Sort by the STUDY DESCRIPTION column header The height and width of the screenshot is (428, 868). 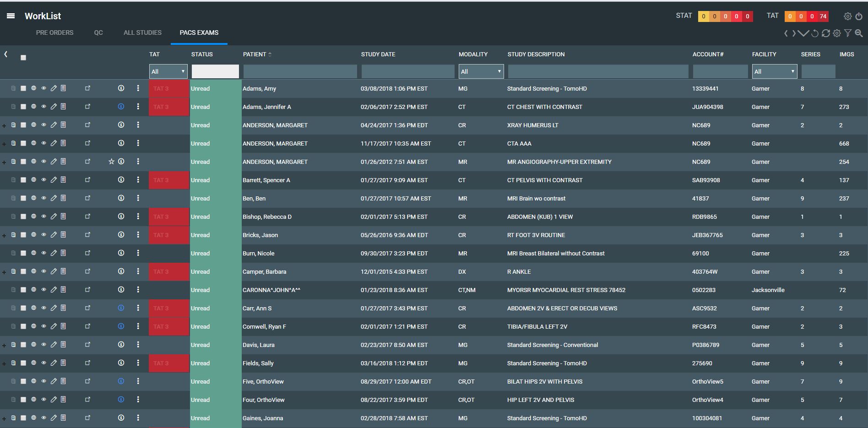536,54
